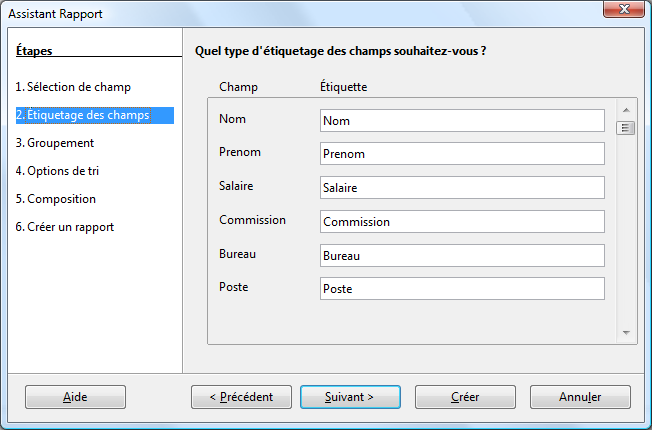Cancel the wizard with Annuler
The height and width of the screenshot is (430, 652).
pos(580,397)
